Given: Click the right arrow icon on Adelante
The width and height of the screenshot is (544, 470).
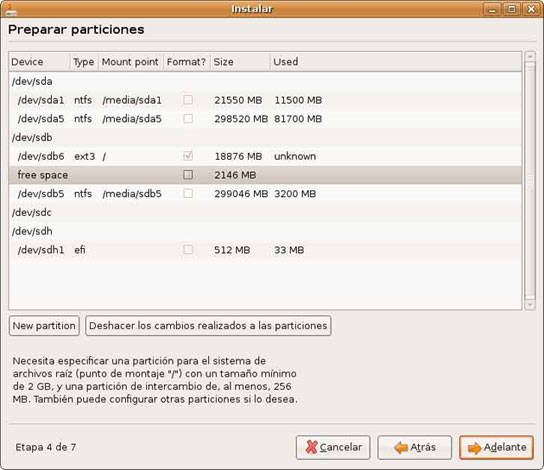Looking at the screenshot, I should pyautogui.click(x=474, y=448).
